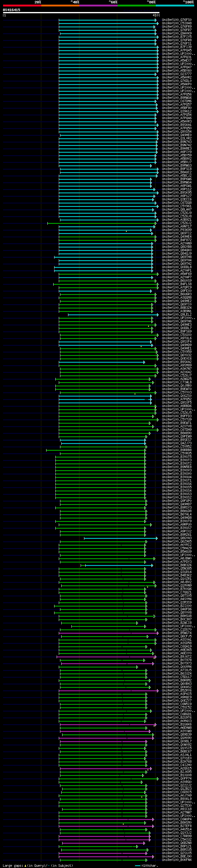The height and width of the screenshot is (868, 197).
Task: Click the UniRef100_Q8LAH7 hit label
Action: coord(177,210)
